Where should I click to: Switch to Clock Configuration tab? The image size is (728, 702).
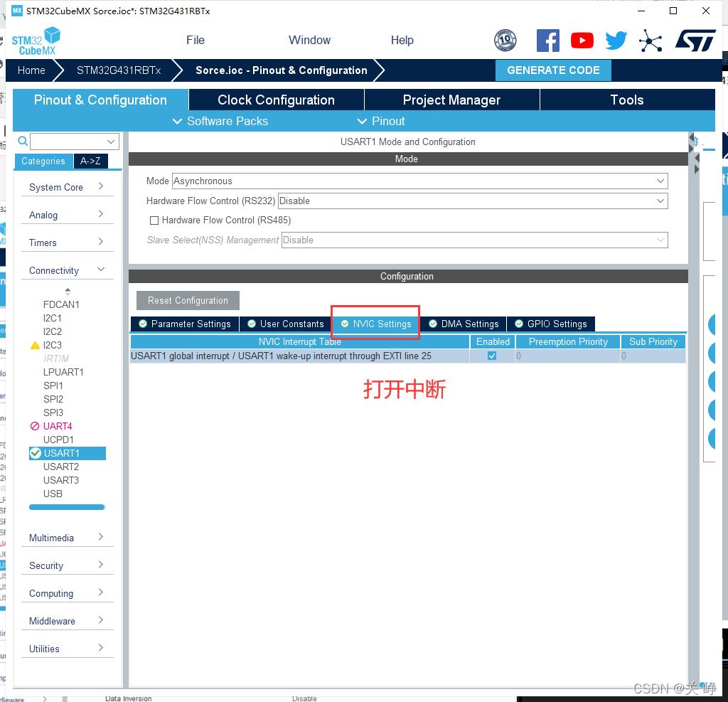pos(277,100)
